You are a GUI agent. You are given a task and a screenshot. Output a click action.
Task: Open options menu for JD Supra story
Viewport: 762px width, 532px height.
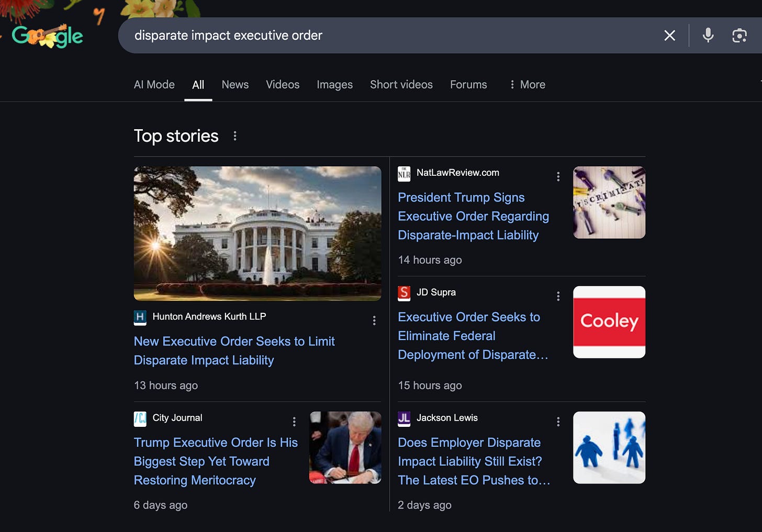(558, 297)
